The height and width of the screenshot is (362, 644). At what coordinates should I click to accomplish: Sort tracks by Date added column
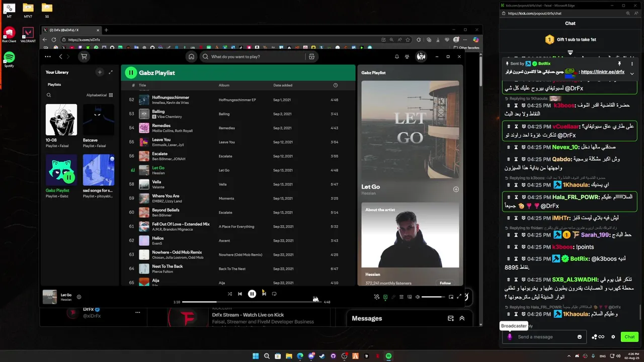[x=283, y=85]
